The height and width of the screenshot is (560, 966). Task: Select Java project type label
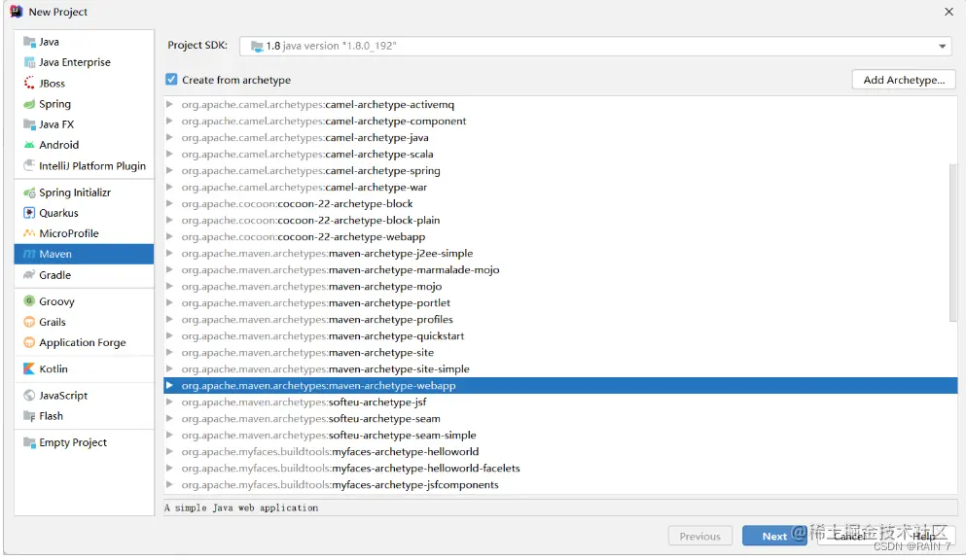point(50,42)
